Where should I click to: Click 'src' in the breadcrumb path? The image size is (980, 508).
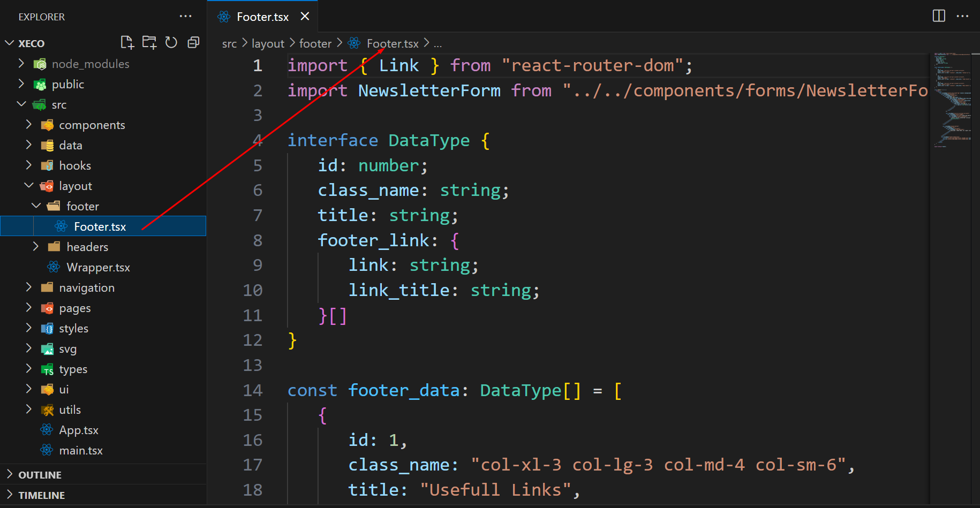tap(229, 44)
